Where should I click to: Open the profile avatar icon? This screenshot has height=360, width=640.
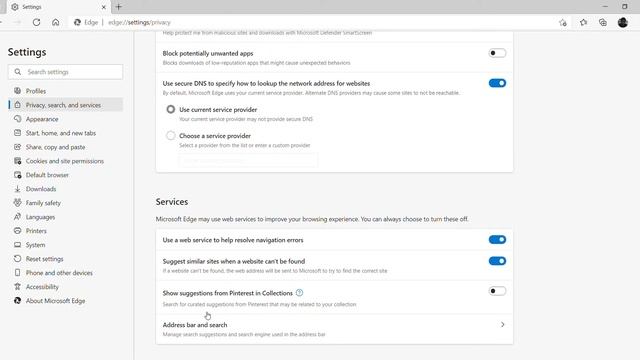point(622,22)
